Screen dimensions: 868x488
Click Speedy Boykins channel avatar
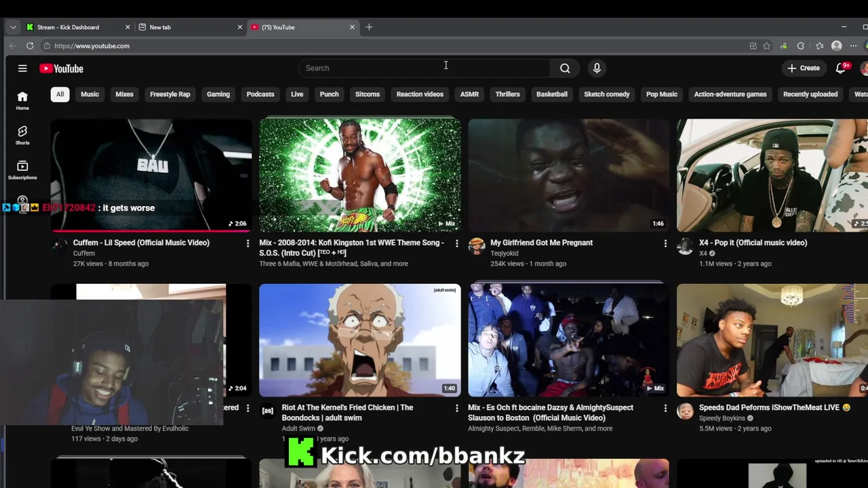point(686,411)
